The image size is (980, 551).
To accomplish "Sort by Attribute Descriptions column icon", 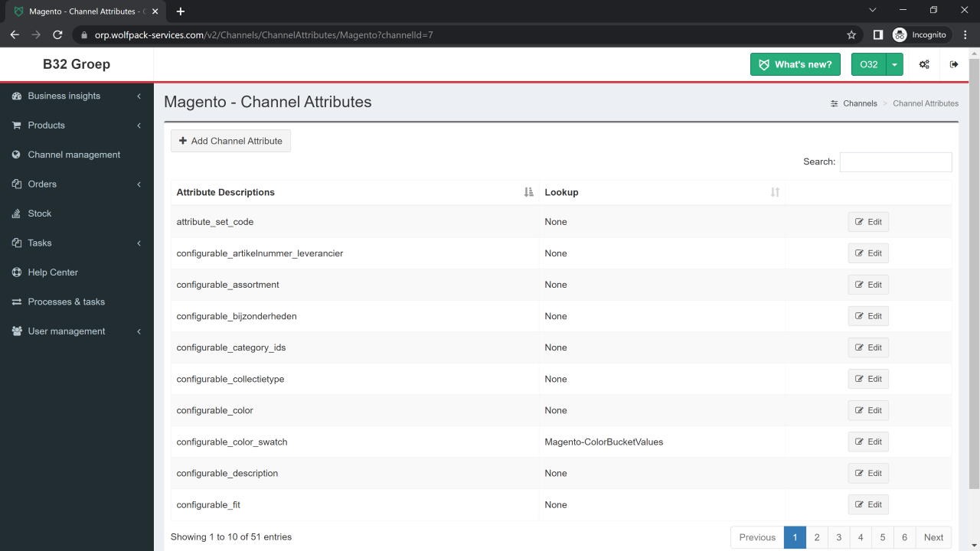I will [x=528, y=192].
